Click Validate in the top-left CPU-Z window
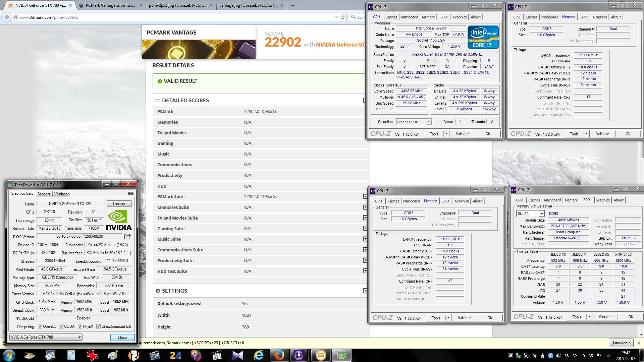 pos(462,134)
